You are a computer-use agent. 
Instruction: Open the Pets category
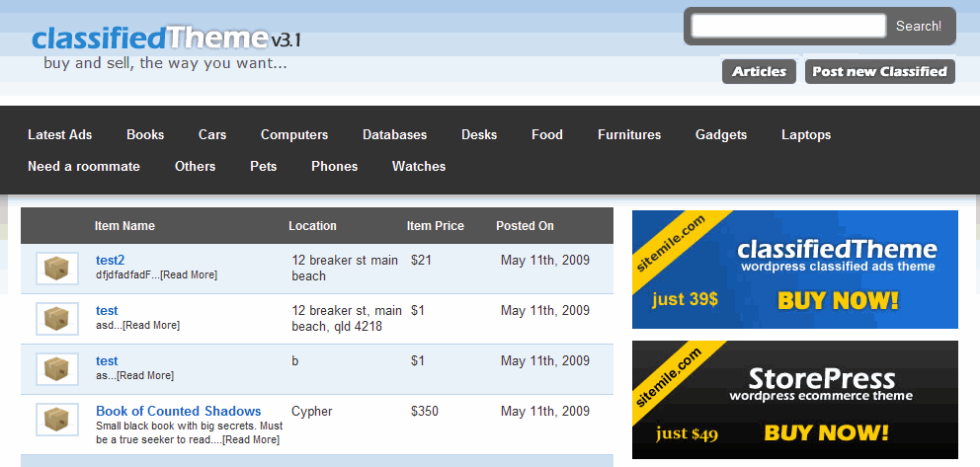(x=263, y=166)
